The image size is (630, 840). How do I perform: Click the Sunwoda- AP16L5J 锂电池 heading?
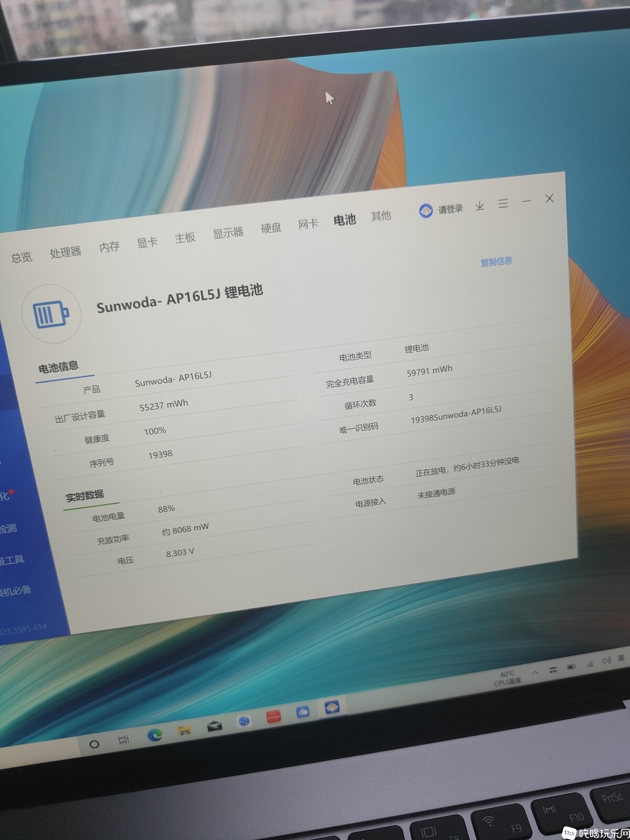pyautogui.click(x=180, y=298)
